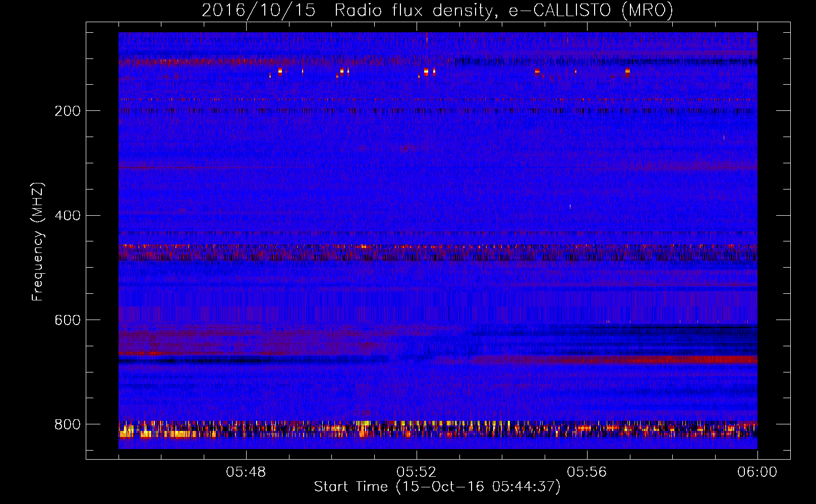The image size is (816, 504).
Task: Click the 600 frequency tick label
Action: click(68, 320)
